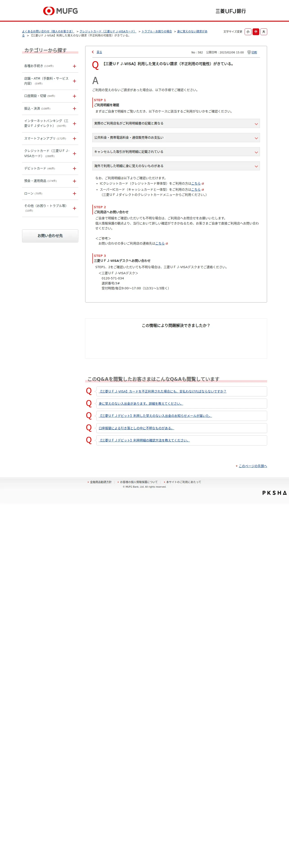Open 金融商品勧誘方針 footer link
The image size is (289, 868).
click(x=101, y=482)
